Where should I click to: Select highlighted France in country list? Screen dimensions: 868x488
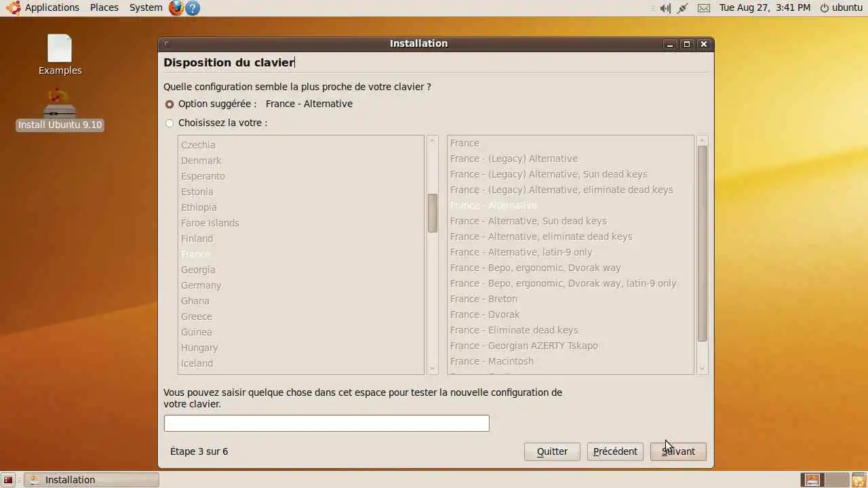(301, 254)
